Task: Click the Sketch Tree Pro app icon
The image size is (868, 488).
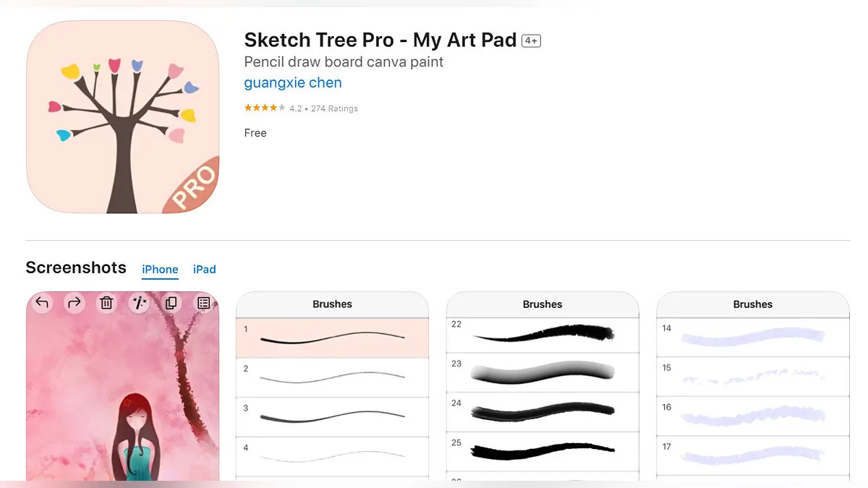Action: coord(122,116)
